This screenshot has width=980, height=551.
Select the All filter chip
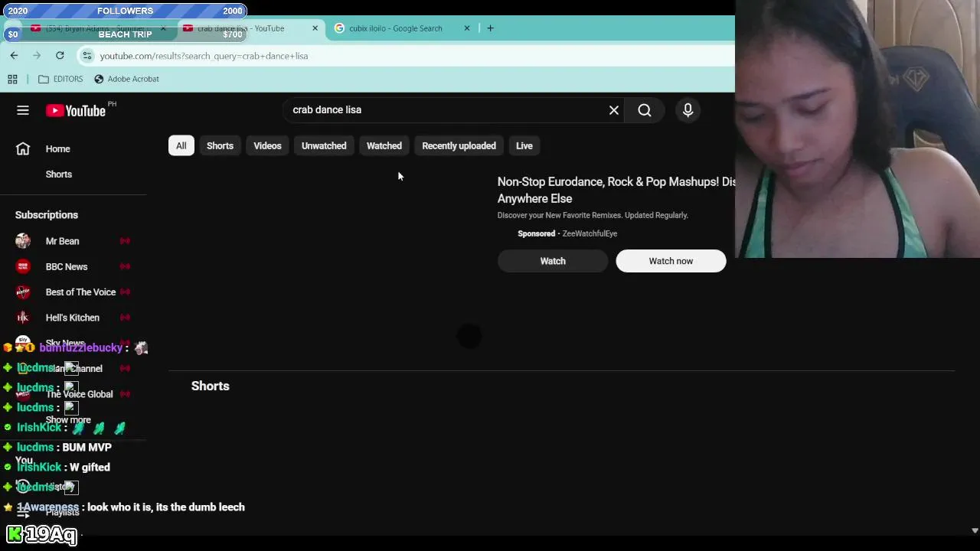coord(181,145)
